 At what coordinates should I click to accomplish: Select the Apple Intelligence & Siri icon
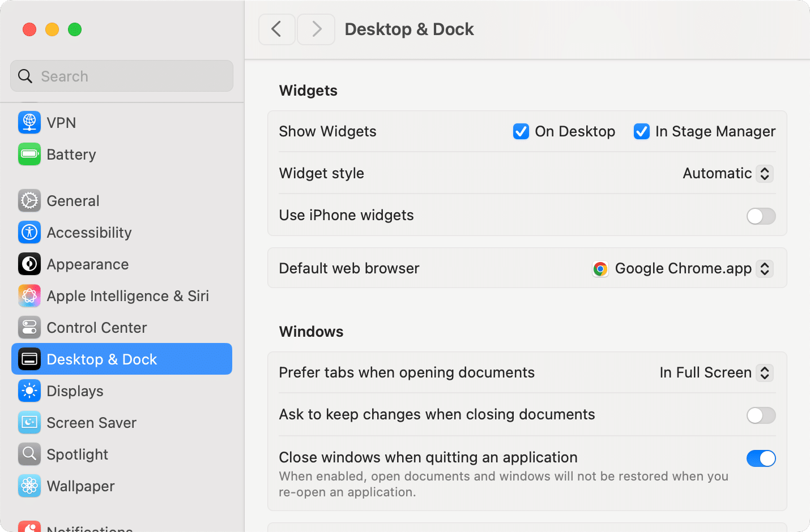pos(29,295)
